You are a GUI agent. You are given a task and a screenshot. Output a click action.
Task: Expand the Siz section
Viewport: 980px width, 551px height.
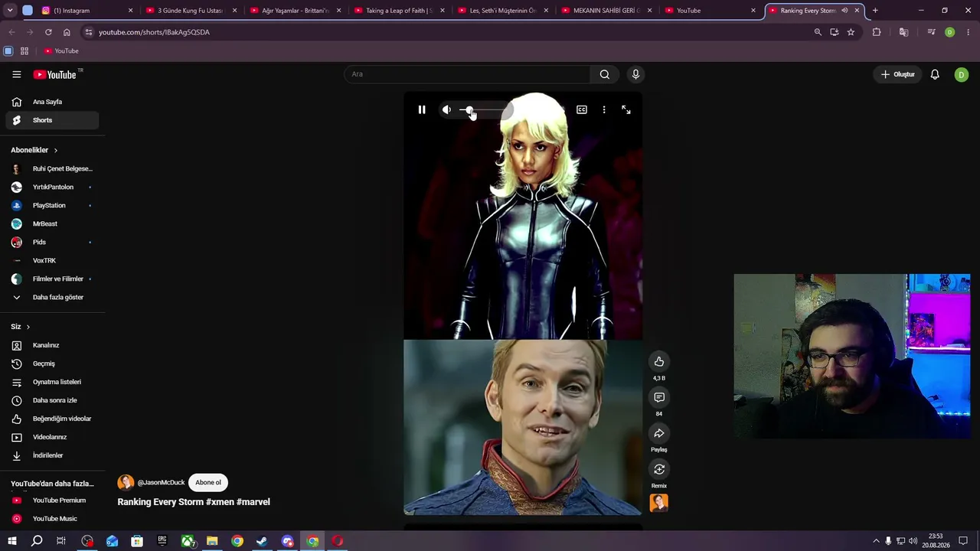[21, 327]
